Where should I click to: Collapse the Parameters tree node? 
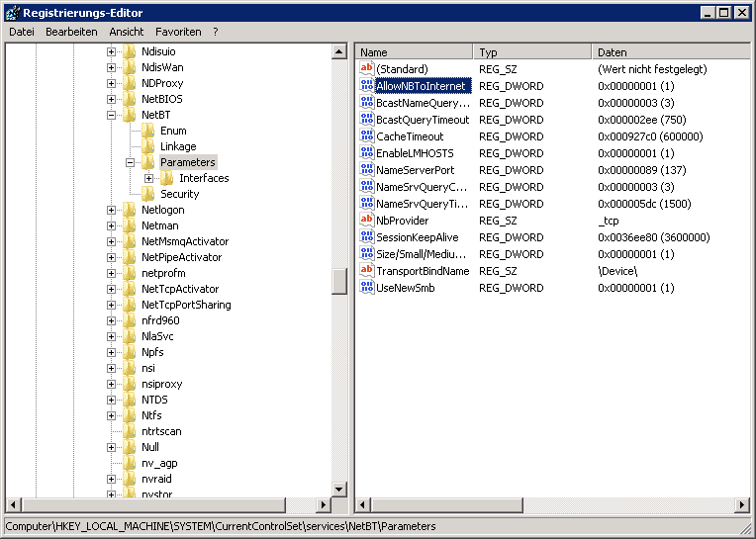click(x=130, y=163)
